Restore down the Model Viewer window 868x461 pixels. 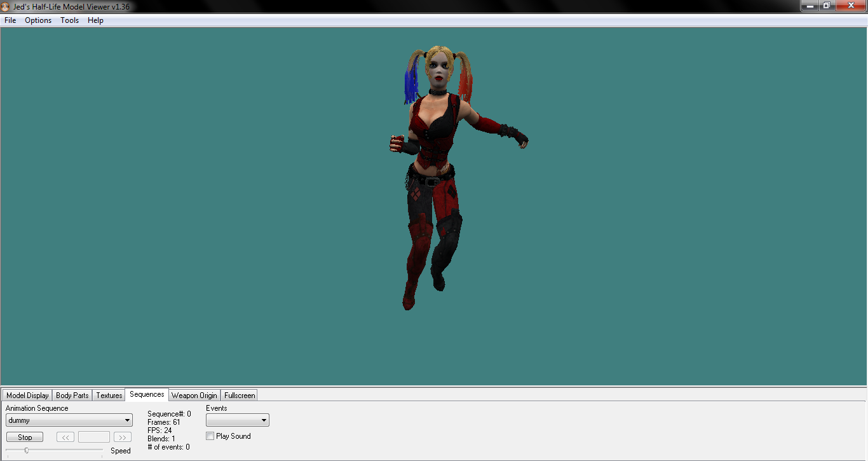click(x=826, y=5)
